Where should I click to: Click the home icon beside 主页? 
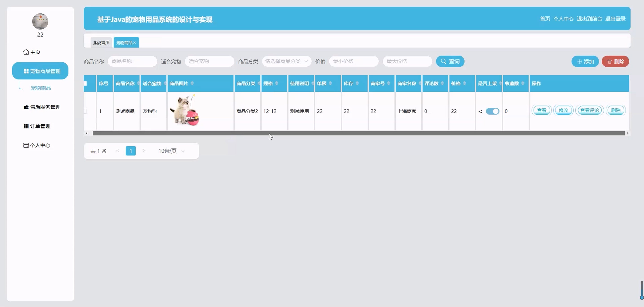26,52
